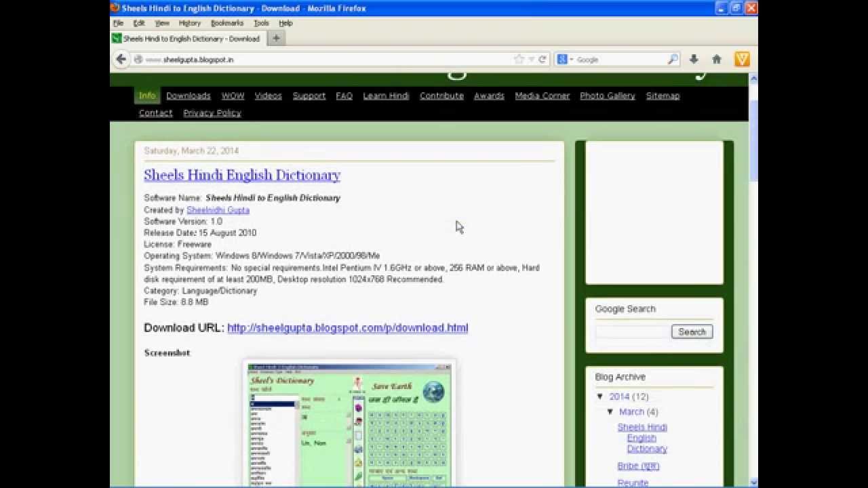The image size is (868, 488).
Task: Open the Contribute page link
Action: (441, 96)
